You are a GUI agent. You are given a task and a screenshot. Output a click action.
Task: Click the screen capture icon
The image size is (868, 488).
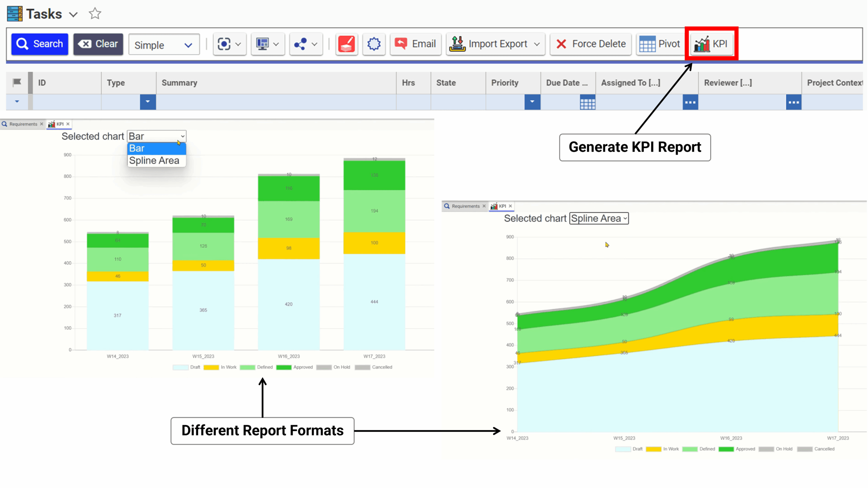[224, 44]
